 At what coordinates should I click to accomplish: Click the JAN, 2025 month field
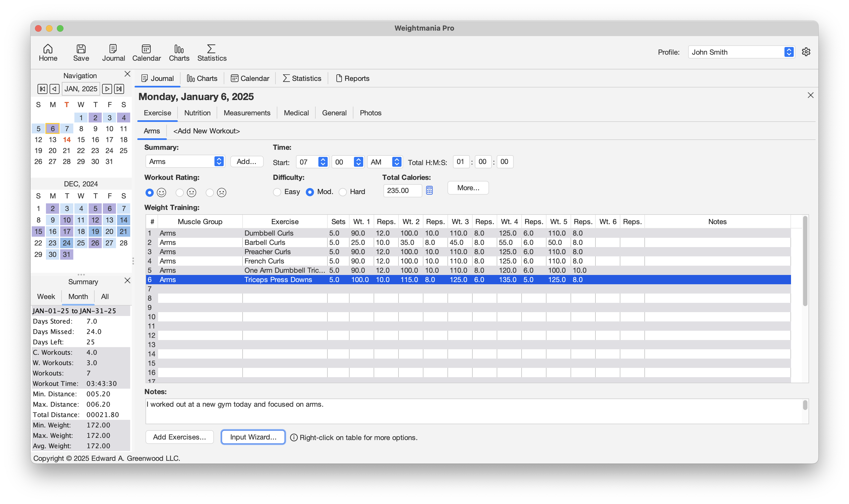pos(81,89)
